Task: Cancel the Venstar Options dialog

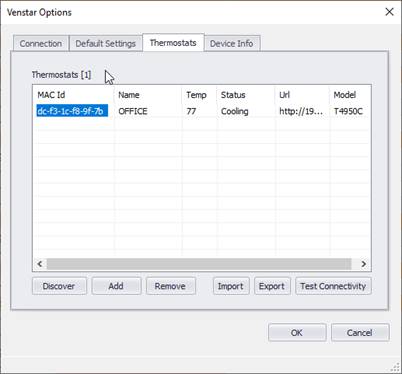Action: coord(360,332)
